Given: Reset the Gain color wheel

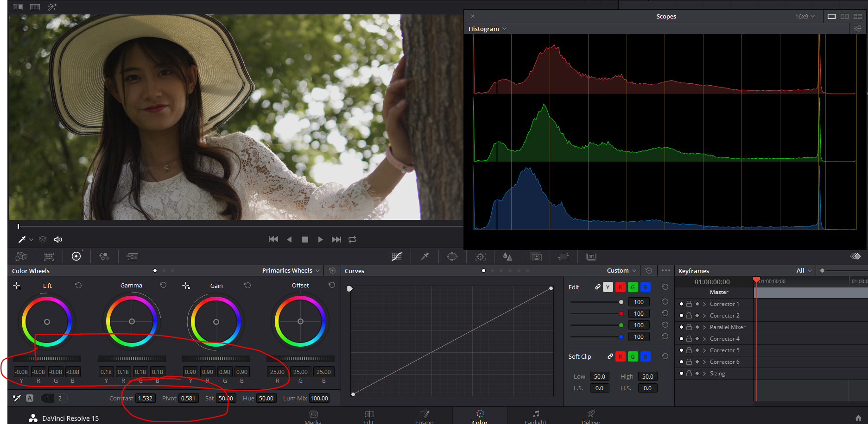Looking at the screenshot, I should (x=247, y=286).
